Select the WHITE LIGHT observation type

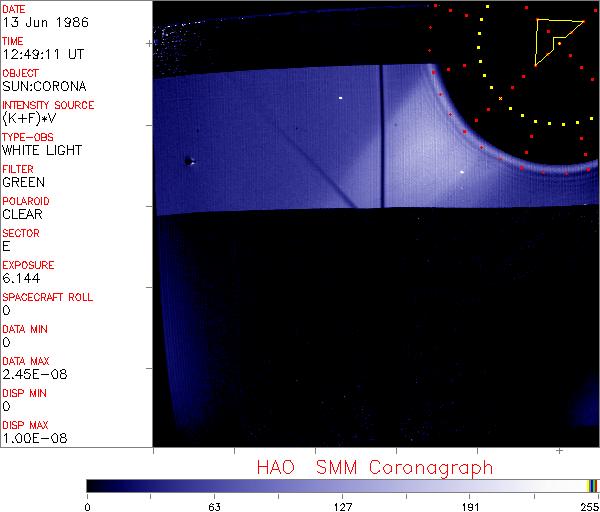click(42, 150)
